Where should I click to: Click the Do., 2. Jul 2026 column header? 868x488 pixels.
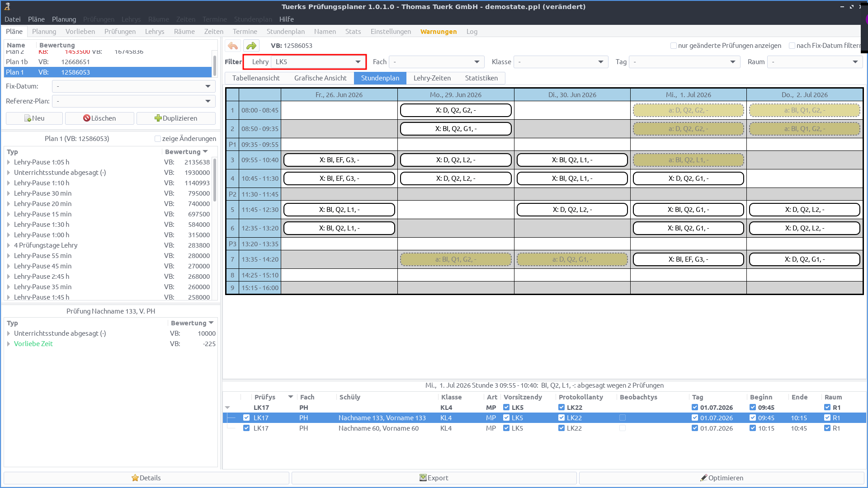coord(805,95)
